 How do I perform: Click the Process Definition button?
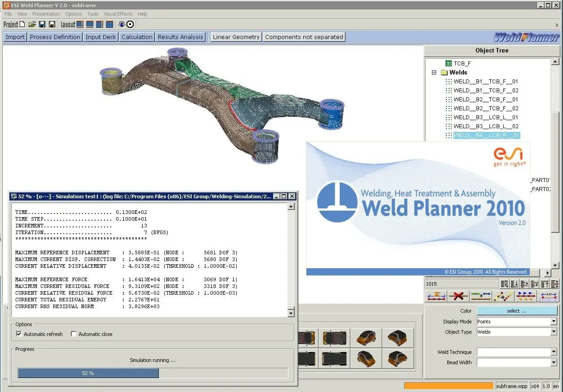point(55,37)
